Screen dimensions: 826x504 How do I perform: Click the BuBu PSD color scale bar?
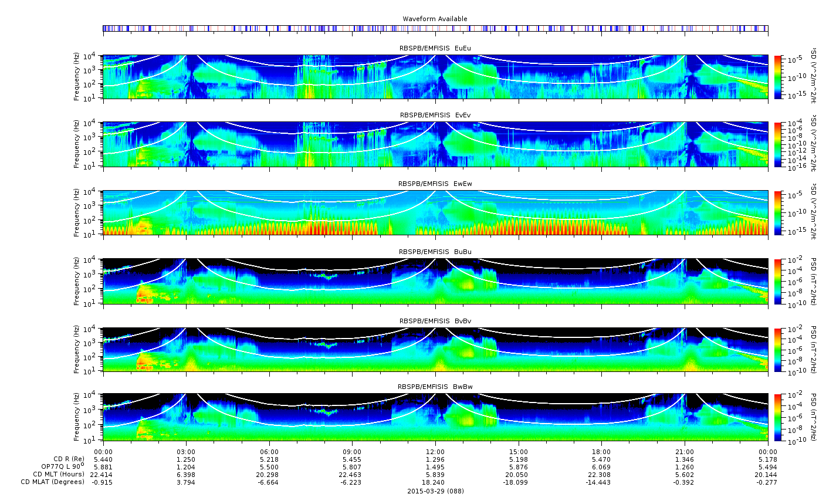pos(778,281)
